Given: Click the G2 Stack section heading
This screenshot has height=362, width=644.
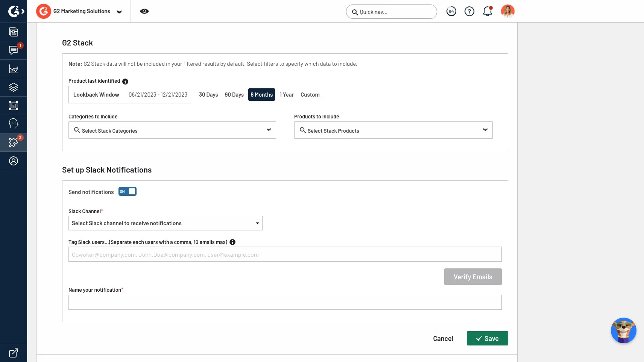Looking at the screenshot, I should [x=77, y=43].
